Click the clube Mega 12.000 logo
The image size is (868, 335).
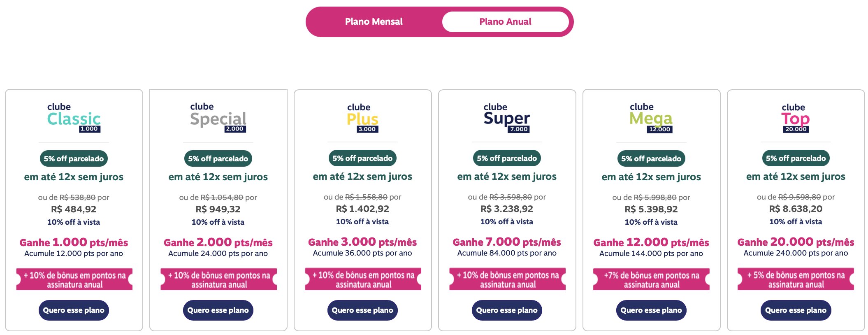[651, 118]
